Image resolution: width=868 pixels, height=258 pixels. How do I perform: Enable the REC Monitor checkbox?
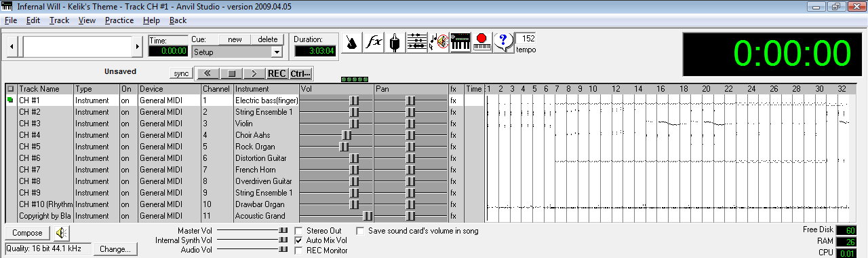(x=299, y=251)
